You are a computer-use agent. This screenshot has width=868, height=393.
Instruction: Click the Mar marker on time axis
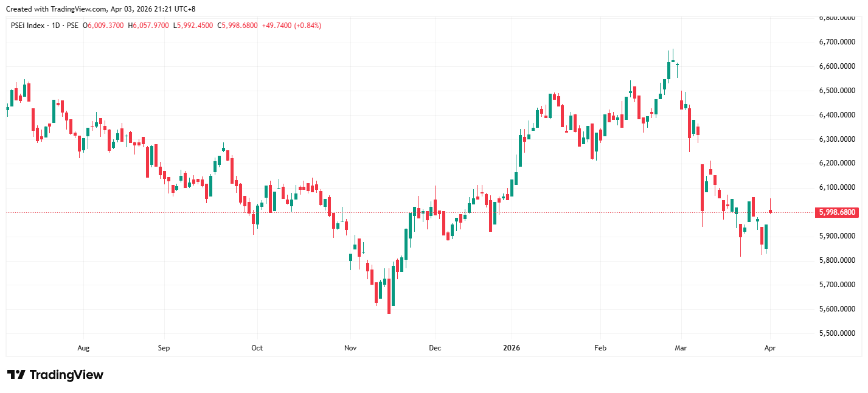pyautogui.click(x=681, y=349)
